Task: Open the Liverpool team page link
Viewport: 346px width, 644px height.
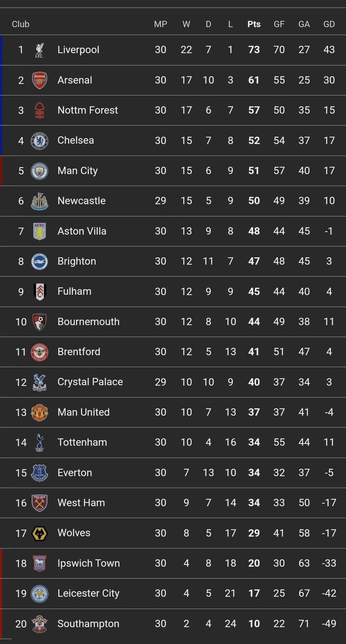Action: (78, 50)
